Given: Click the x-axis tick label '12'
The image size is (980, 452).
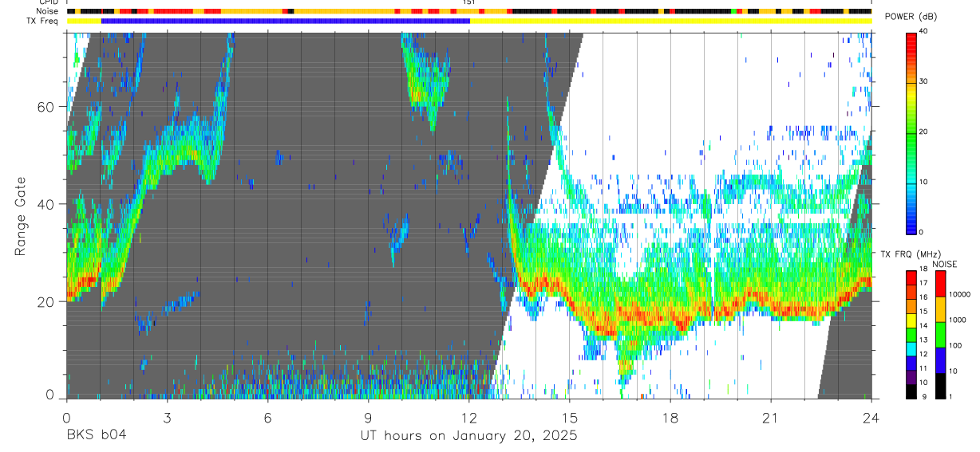Looking at the screenshot, I should tap(469, 418).
